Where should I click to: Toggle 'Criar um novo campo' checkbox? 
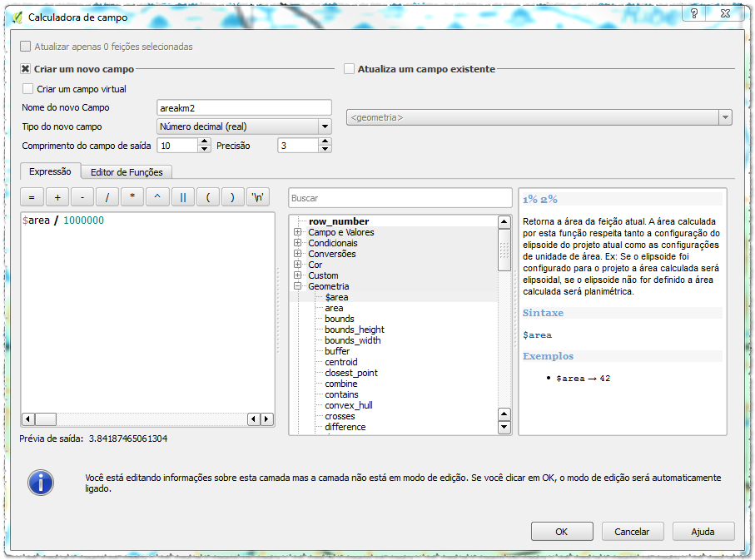tap(26, 69)
